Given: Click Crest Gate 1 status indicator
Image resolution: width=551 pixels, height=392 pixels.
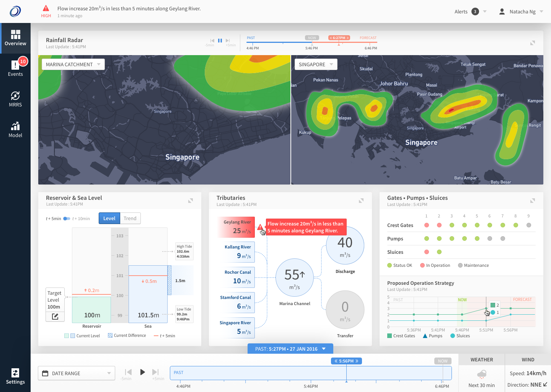Looking at the screenshot, I should [427, 225].
